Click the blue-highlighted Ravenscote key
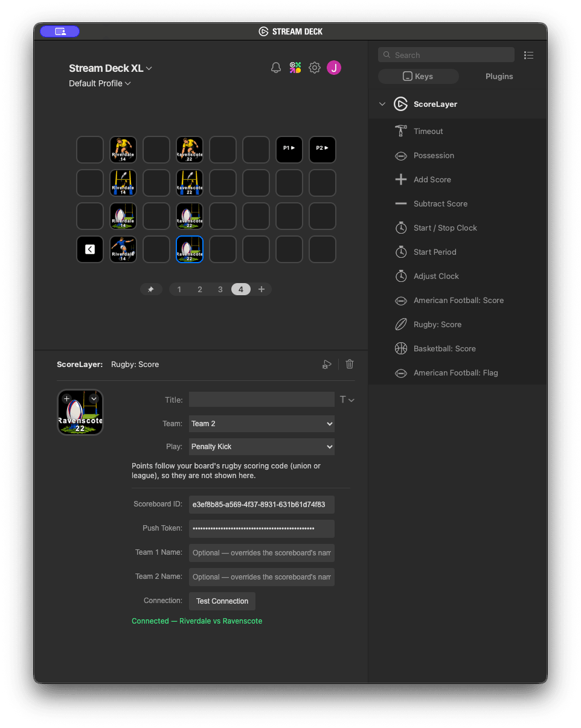The width and height of the screenshot is (581, 728). (190, 249)
